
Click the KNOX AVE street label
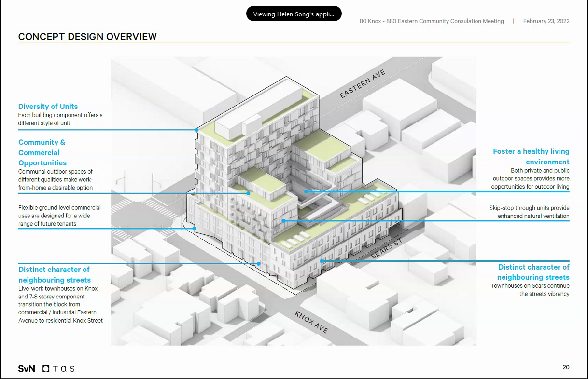click(311, 322)
